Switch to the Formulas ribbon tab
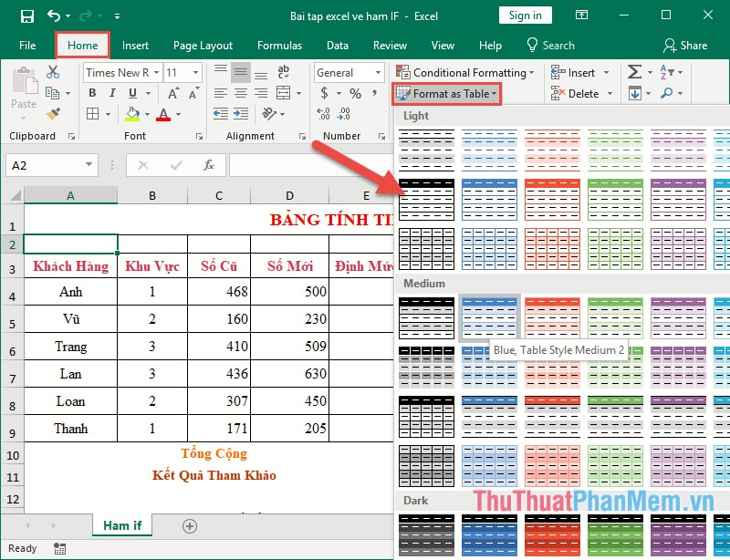 [280, 45]
